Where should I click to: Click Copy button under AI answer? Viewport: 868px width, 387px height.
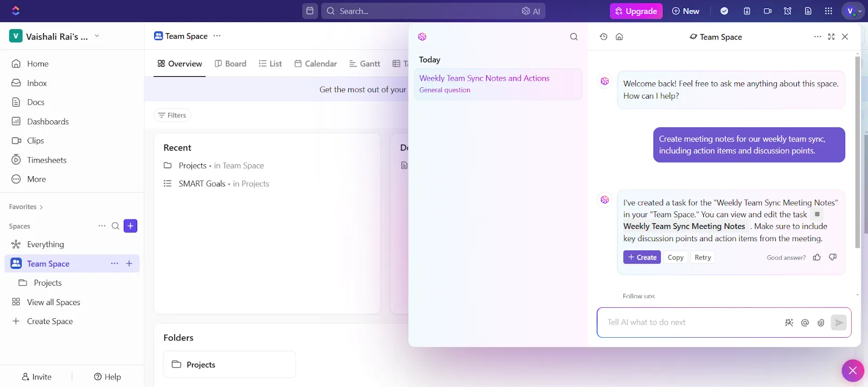[x=675, y=257]
